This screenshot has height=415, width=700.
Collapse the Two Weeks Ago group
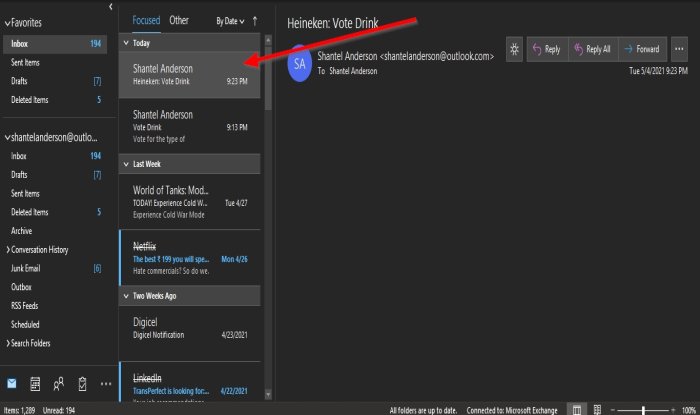[126, 296]
